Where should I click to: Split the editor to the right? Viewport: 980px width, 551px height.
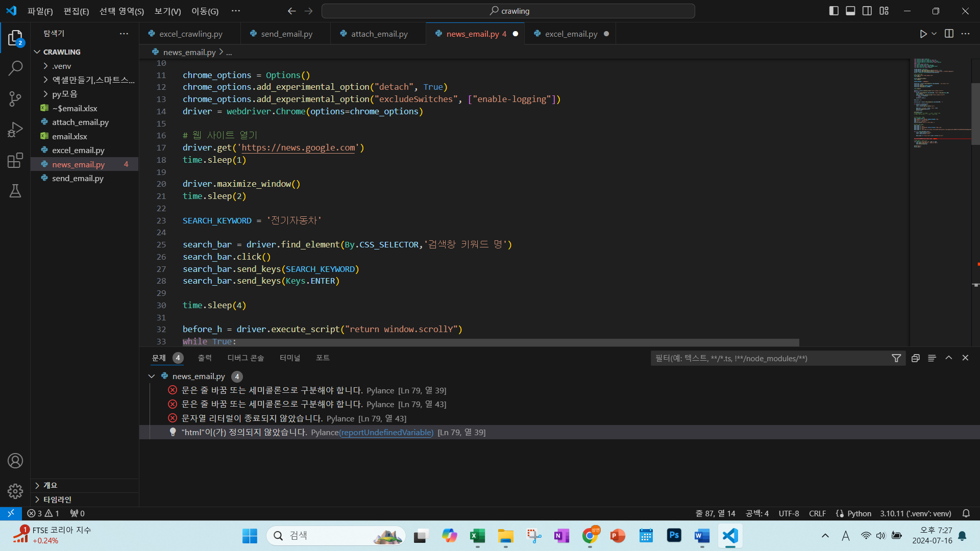click(949, 34)
